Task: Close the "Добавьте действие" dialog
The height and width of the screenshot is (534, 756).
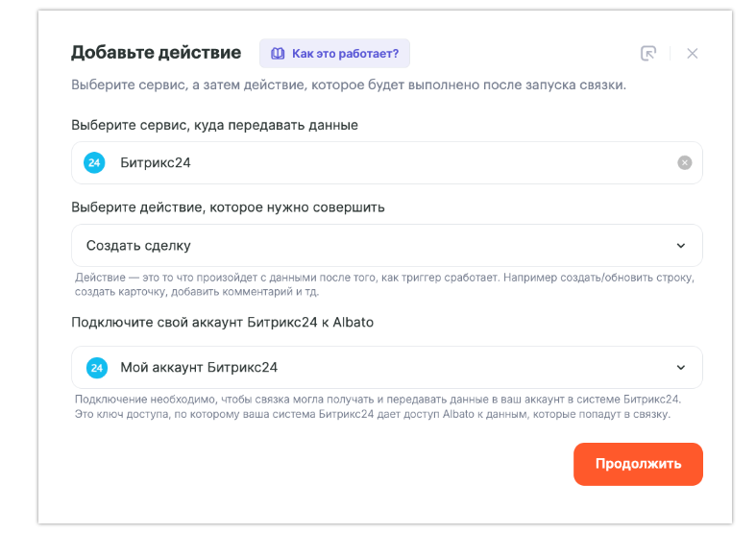Action: pos(692,54)
